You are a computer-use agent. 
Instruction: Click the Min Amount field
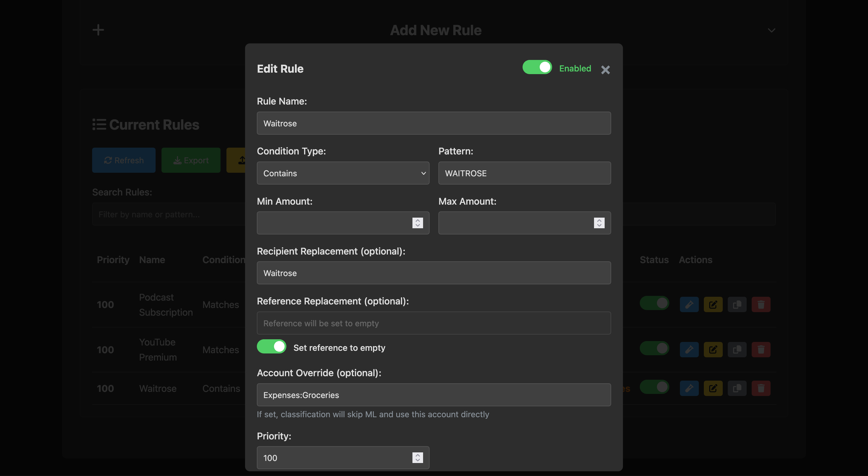(343, 223)
